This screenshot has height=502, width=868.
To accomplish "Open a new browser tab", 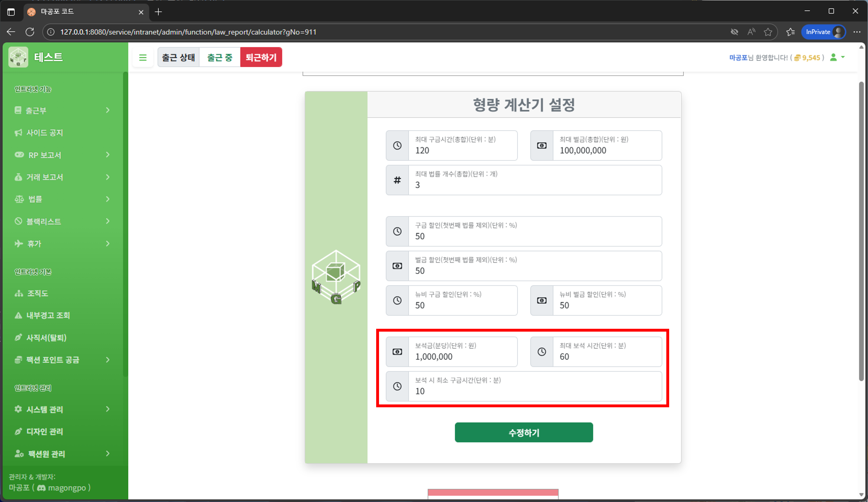I will click(x=158, y=11).
